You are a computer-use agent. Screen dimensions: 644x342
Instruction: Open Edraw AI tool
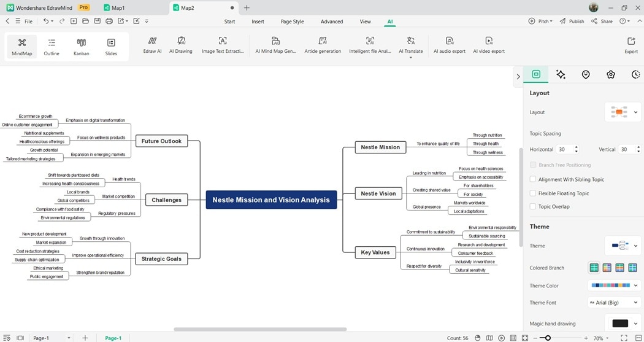tap(152, 45)
